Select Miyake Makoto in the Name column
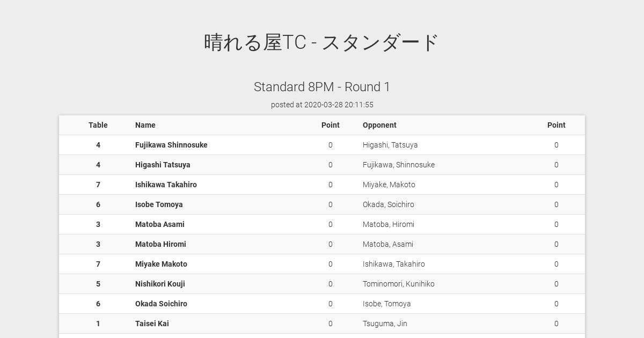Viewport: 644px width, 338px height. click(x=161, y=264)
